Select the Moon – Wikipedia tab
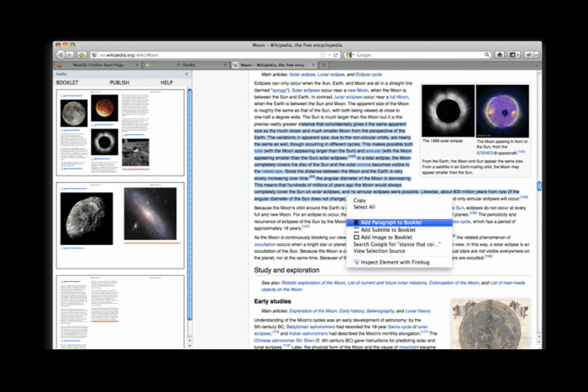Image resolution: width=588 pixels, height=392 pixels. click(274, 65)
